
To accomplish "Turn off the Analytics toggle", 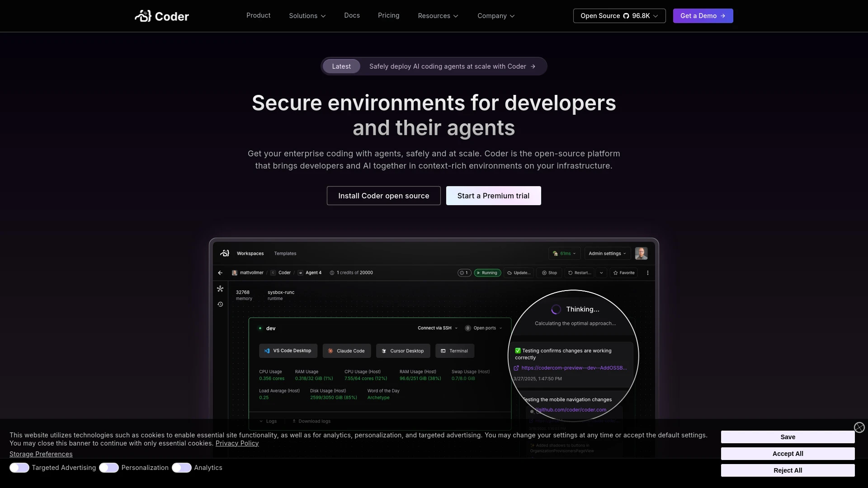I will point(182,468).
